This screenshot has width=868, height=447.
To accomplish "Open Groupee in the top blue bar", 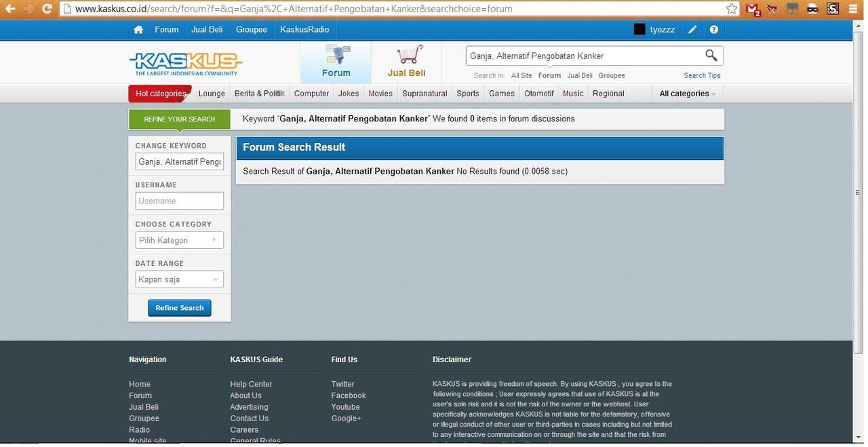I will (x=252, y=30).
